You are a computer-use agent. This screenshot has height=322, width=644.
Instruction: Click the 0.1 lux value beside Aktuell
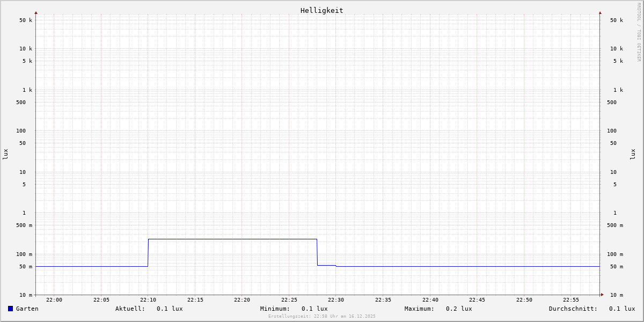click(170, 309)
